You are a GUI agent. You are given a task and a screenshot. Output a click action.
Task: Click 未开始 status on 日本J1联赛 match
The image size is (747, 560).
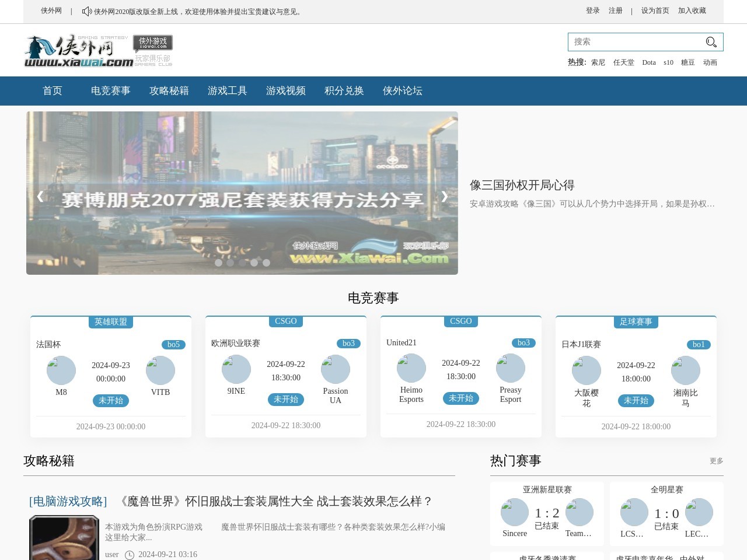636,401
